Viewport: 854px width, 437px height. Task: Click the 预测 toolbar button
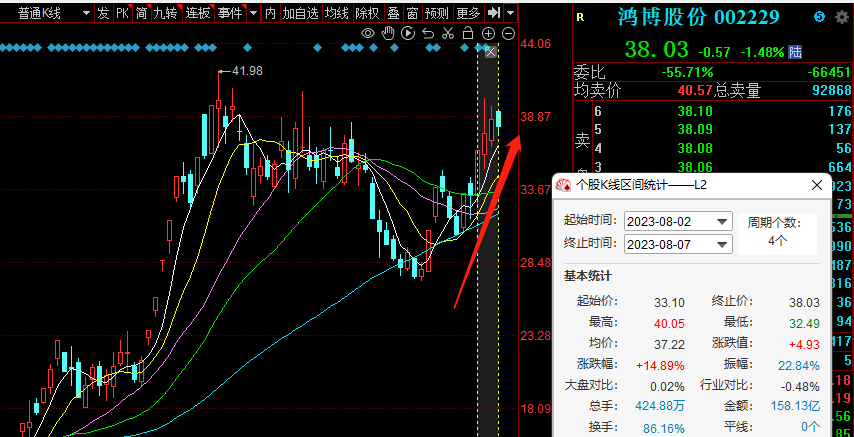tap(436, 13)
